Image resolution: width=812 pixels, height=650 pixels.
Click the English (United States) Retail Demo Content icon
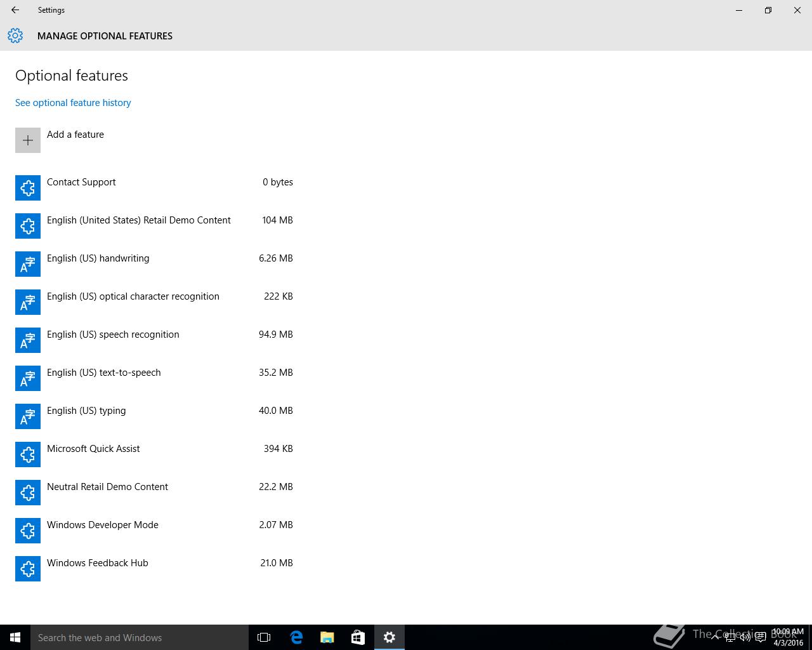[28, 226]
